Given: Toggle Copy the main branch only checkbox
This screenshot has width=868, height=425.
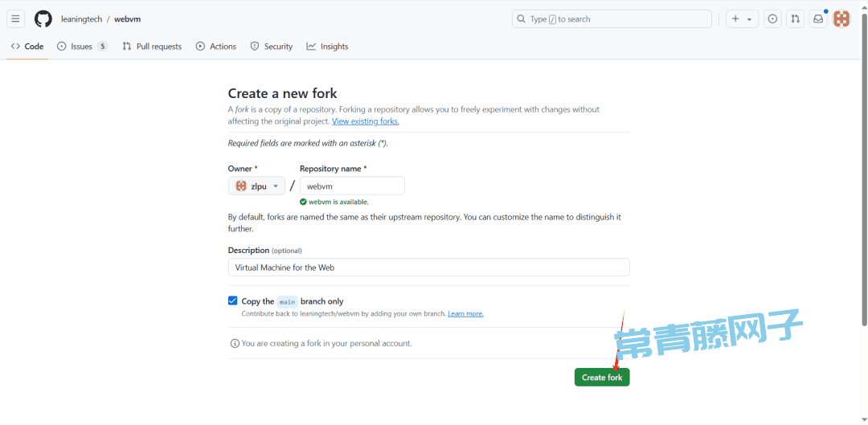Looking at the screenshot, I should (232, 301).
